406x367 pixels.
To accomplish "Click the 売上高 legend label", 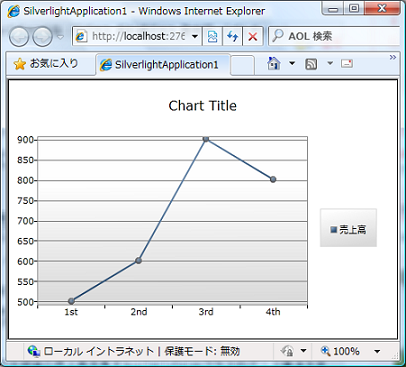I will point(353,230).
